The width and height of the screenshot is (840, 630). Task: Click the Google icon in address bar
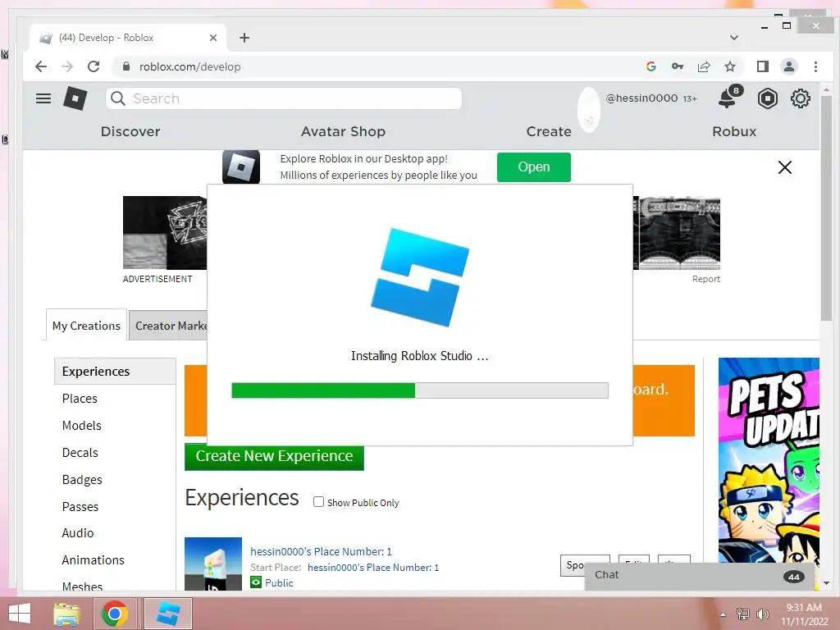coord(651,66)
